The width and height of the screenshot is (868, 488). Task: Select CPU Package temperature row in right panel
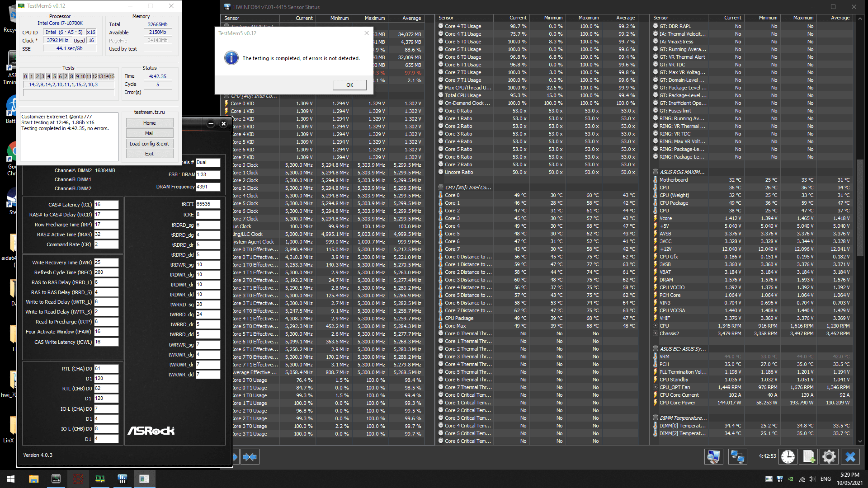coord(752,203)
